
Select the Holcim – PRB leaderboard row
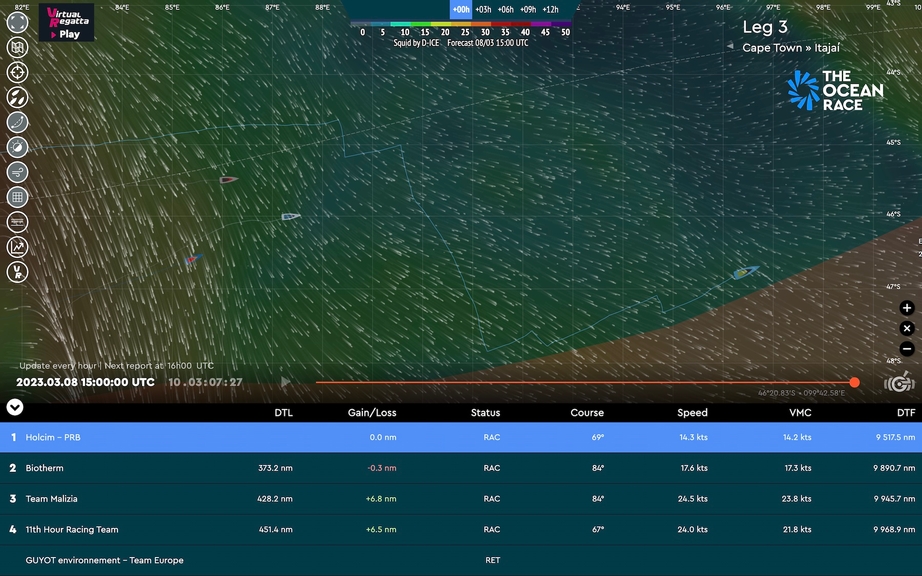[461, 437]
